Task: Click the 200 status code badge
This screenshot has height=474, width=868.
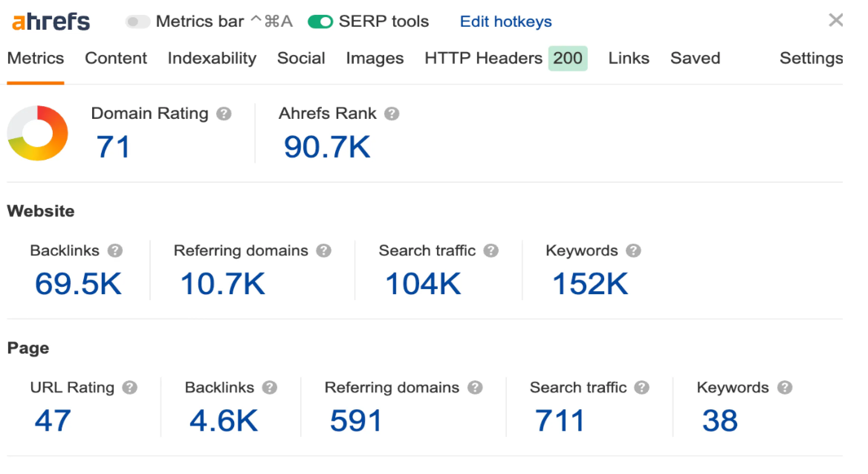Action: [568, 58]
